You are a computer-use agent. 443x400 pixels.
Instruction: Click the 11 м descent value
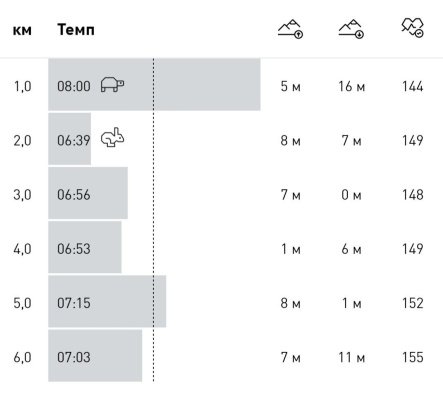click(352, 357)
